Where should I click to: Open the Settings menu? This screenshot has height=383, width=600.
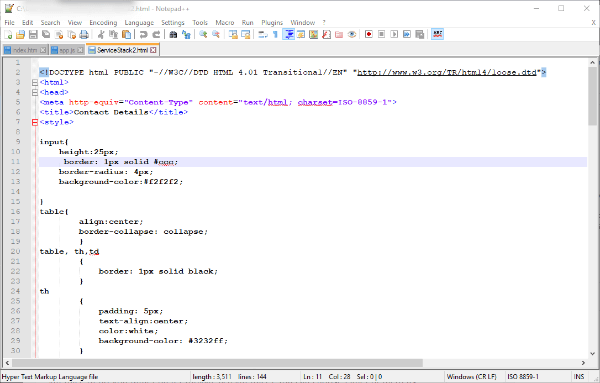pos(173,23)
